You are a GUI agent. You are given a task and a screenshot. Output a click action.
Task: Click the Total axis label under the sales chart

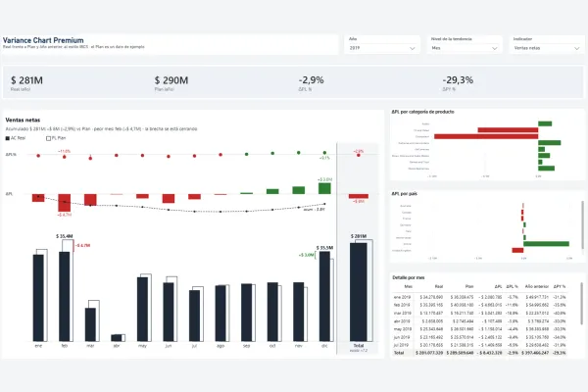pyautogui.click(x=359, y=346)
